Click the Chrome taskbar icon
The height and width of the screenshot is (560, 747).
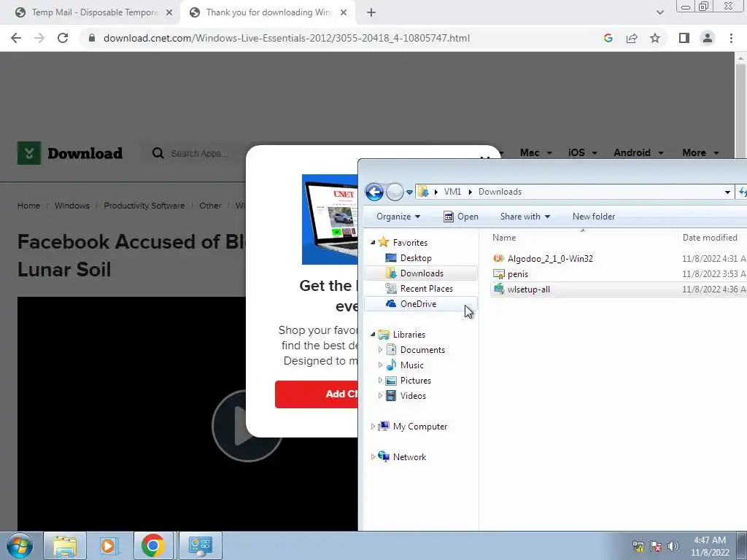click(x=153, y=545)
